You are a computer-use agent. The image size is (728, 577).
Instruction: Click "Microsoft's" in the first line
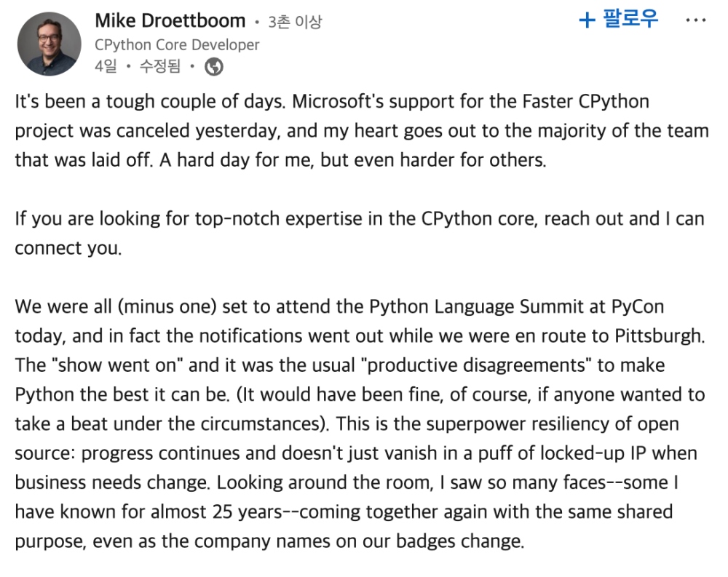pos(338,101)
